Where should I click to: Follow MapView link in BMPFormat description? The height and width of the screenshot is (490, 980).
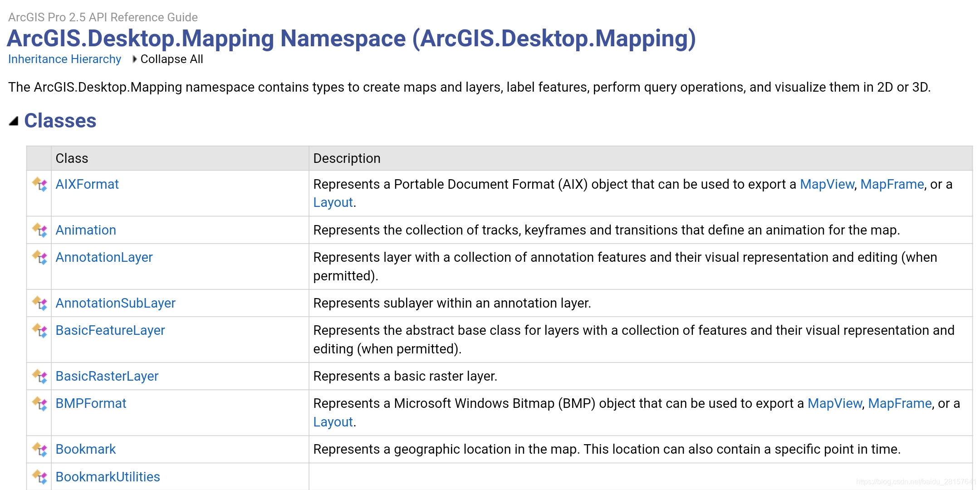(834, 403)
